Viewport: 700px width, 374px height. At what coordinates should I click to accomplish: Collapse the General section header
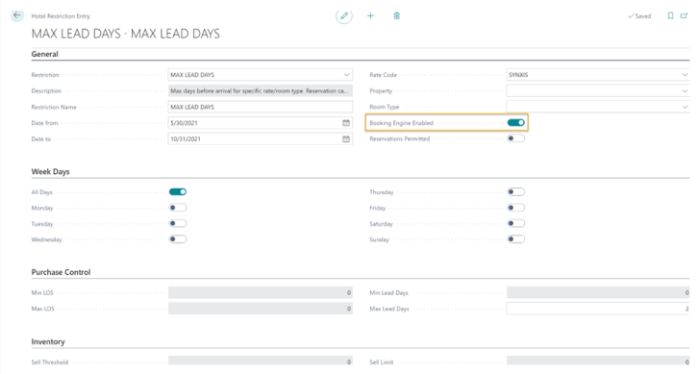click(x=45, y=54)
